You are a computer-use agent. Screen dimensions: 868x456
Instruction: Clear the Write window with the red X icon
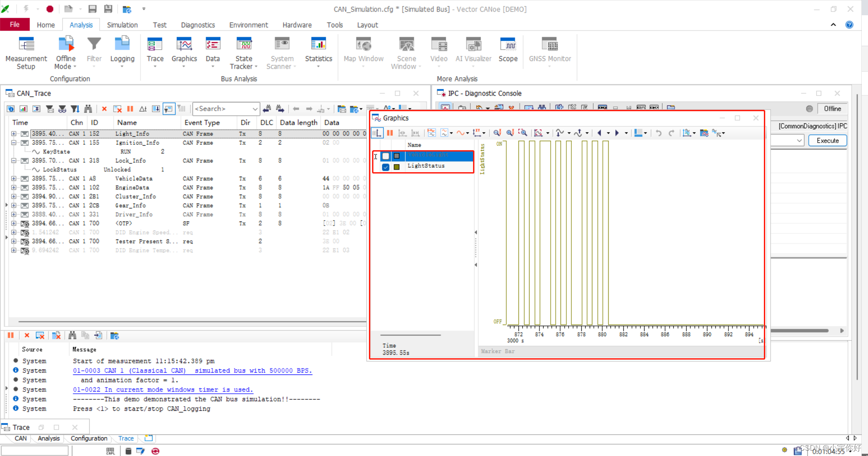(x=27, y=335)
